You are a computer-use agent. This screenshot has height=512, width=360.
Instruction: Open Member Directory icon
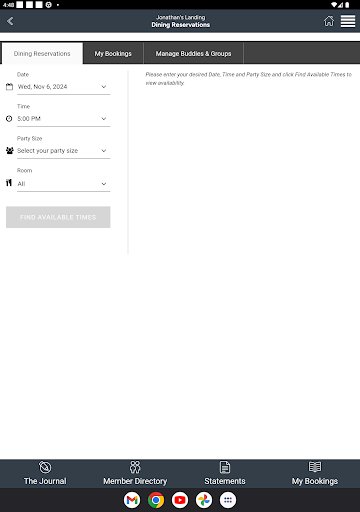coord(135,467)
